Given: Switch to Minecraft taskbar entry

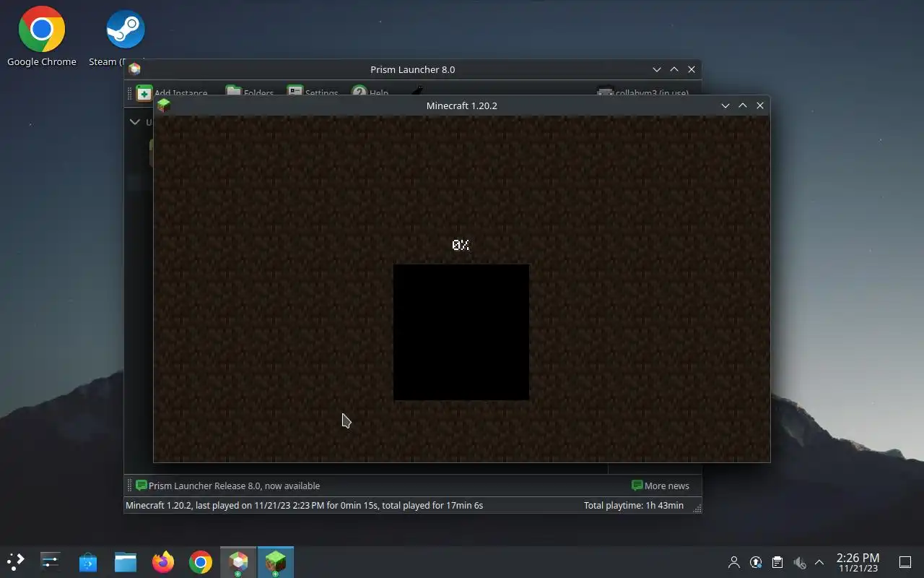Looking at the screenshot, I should [x=276, y=562].
